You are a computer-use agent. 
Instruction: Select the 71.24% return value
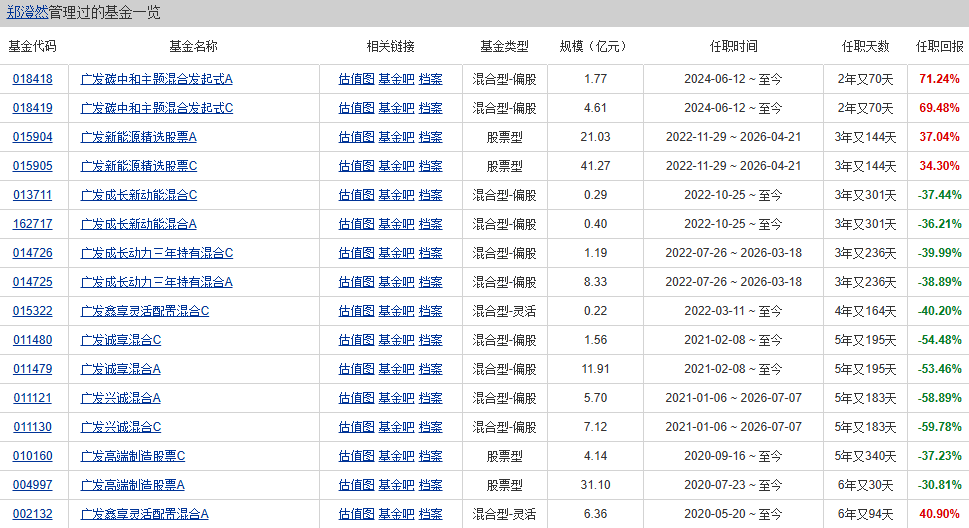939,79
